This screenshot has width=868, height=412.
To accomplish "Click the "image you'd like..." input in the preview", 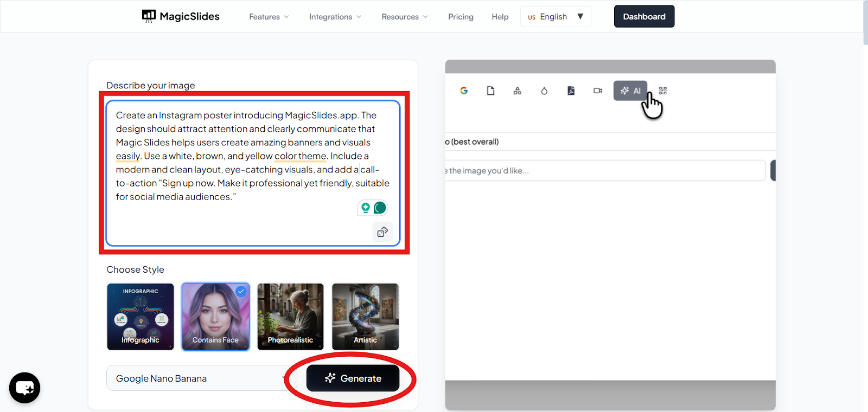I will point(605,170).
